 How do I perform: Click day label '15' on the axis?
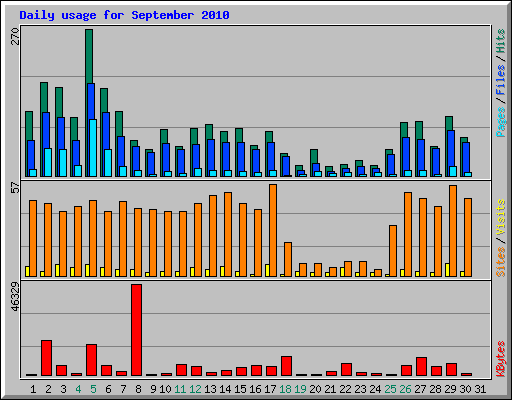(x=240, y=389)
